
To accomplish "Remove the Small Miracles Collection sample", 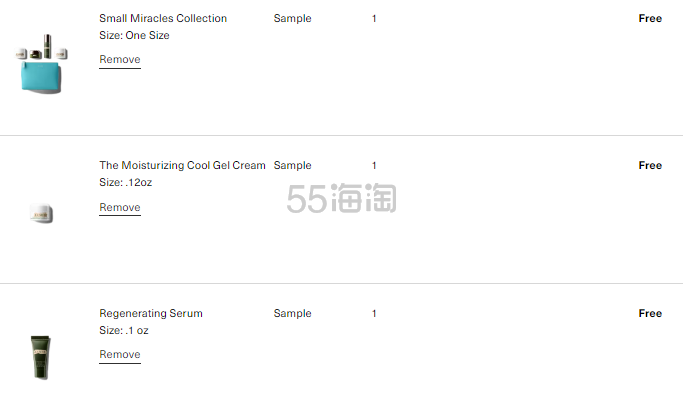I will pyautogui.click(x=120, y=60).
